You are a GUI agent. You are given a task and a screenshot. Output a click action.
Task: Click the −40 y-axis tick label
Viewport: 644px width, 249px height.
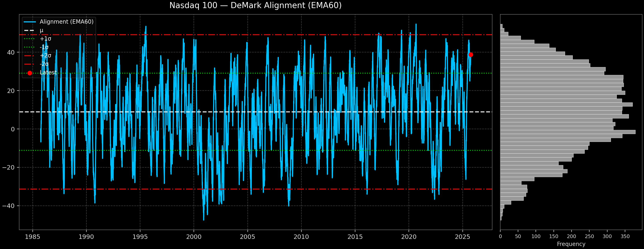point(9,206)
